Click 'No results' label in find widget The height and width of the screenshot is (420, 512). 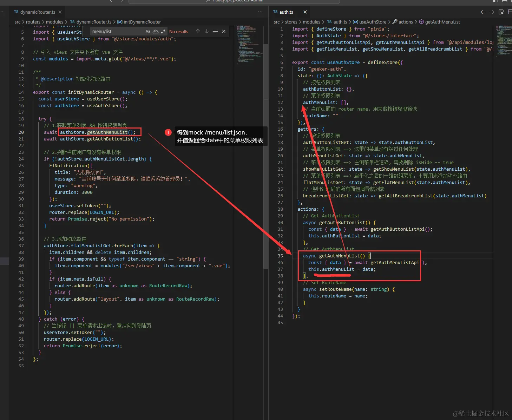click(x=179, y=31)
